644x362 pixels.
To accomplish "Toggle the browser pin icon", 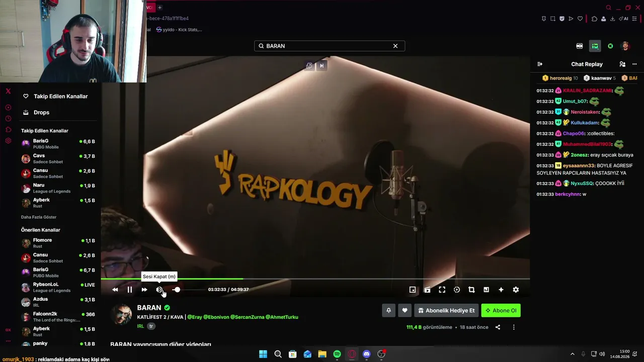I will pyautogui.click(x=544, y=19).
